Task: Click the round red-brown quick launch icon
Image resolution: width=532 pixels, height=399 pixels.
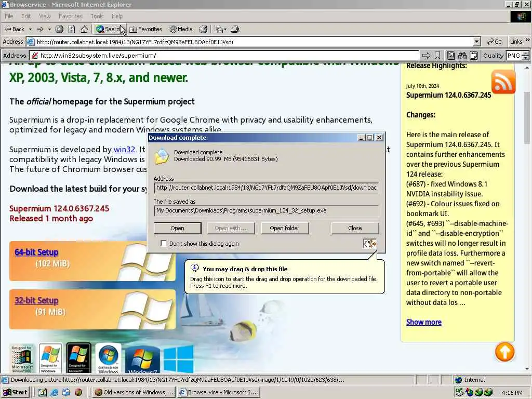Action: (x=78, y=392)
